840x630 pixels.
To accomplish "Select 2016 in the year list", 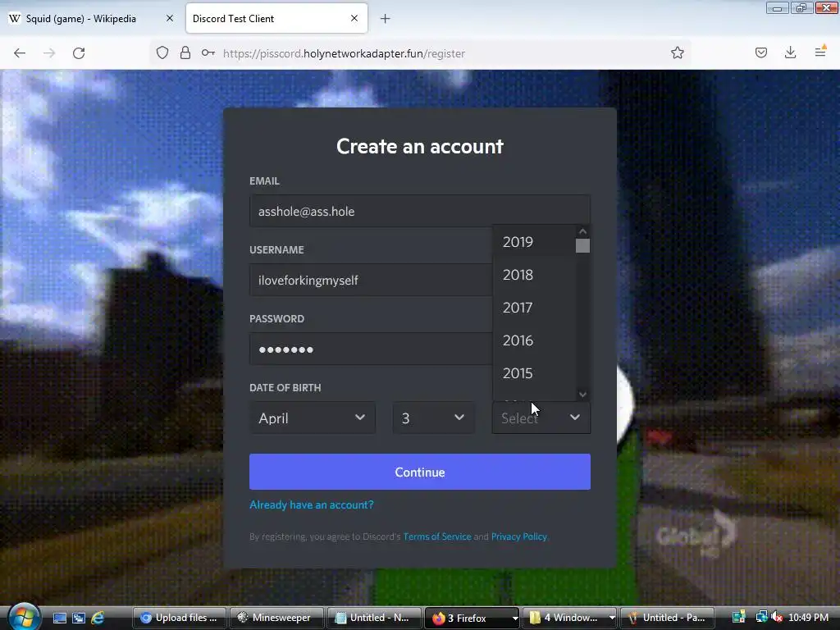I will tap(534, 340).
